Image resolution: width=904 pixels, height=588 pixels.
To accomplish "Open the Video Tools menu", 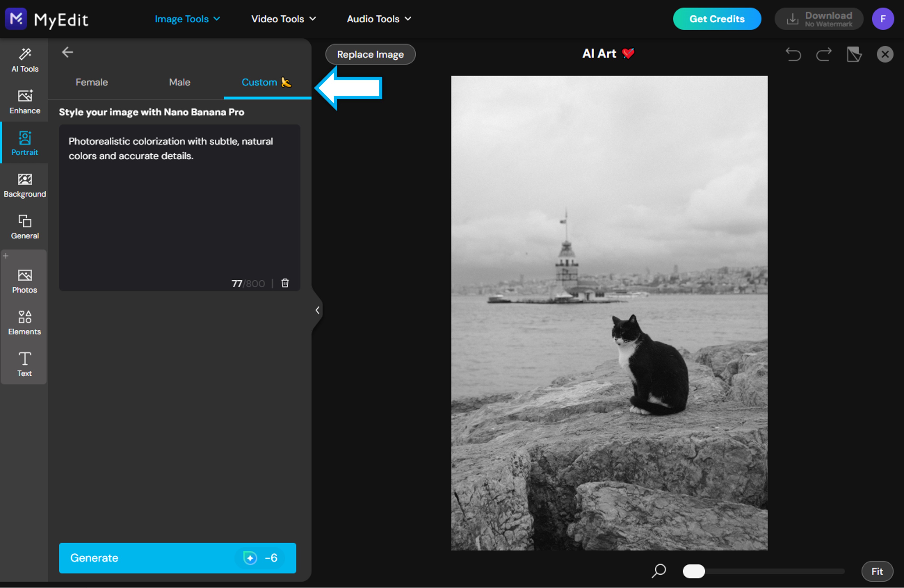I will [283, 19].
